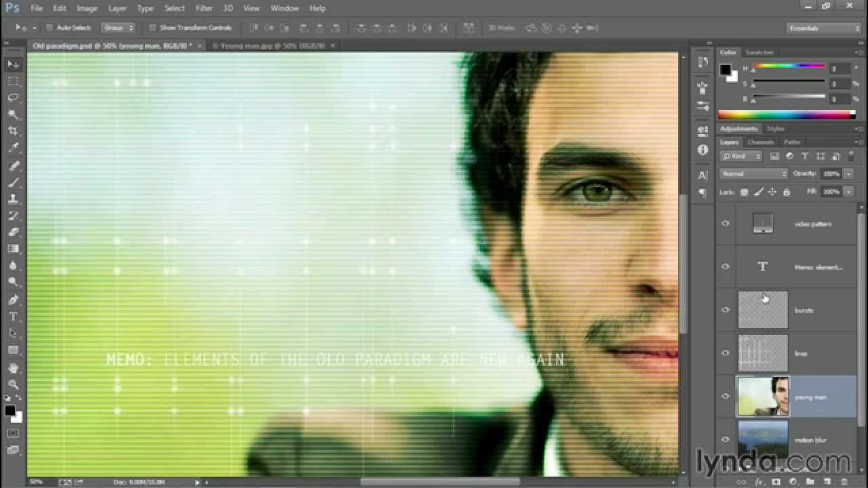Screen dimensions: 868x488
Task: Open the Image menu
Action: 87,8
